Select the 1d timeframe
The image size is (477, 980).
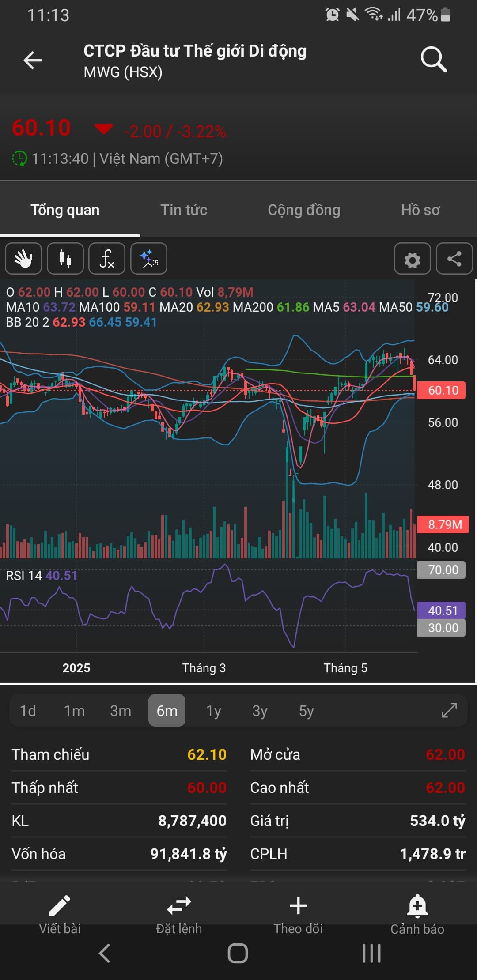point(28,711)
